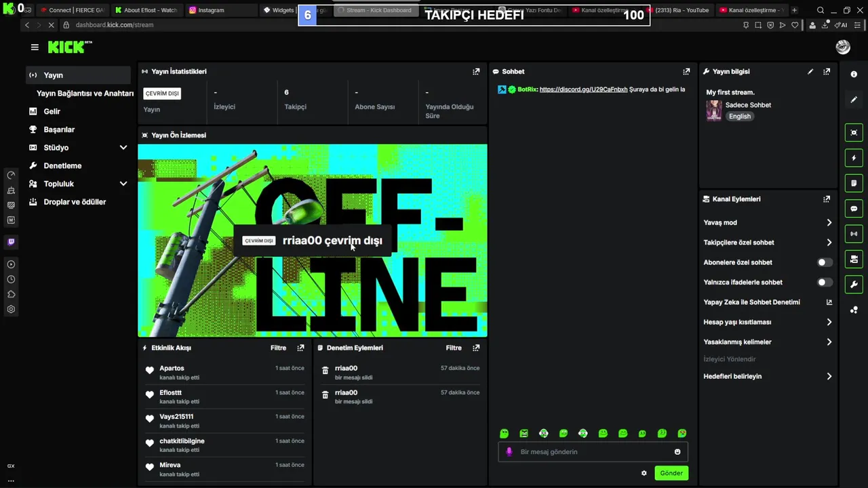
Task: Toggle Abonelere özel sohbet switch
Action: click(x=825, y=262)
